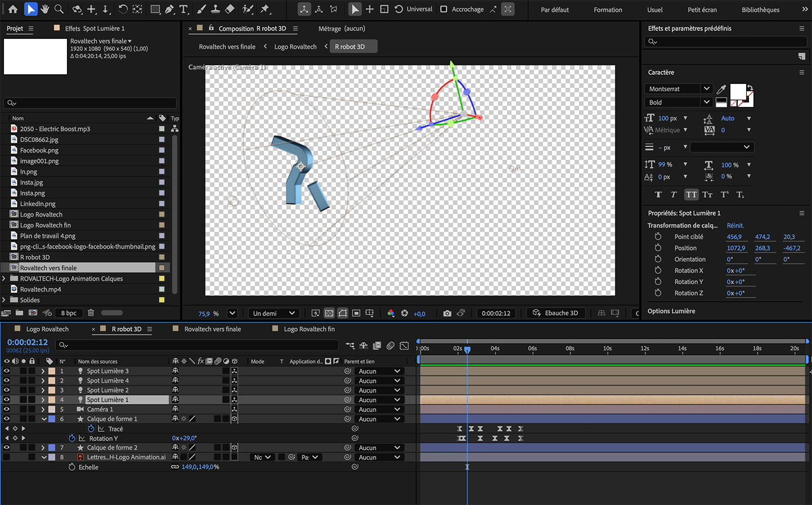Image resolution: width=812 pixels, height=505 pixels.
Task: Go to the Home screen icon
Action: (13, 9)
